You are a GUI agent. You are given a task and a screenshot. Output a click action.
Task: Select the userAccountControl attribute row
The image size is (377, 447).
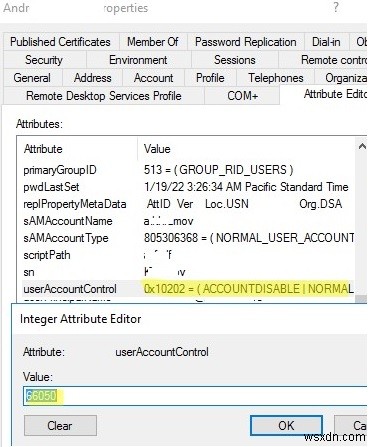pos(188,289)
